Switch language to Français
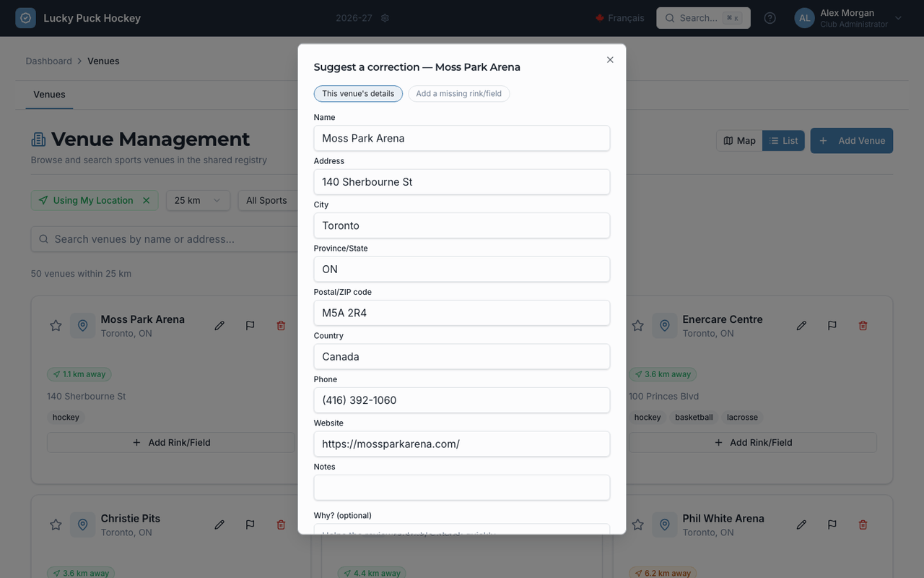The image size is (924, 578). [619, 18]
